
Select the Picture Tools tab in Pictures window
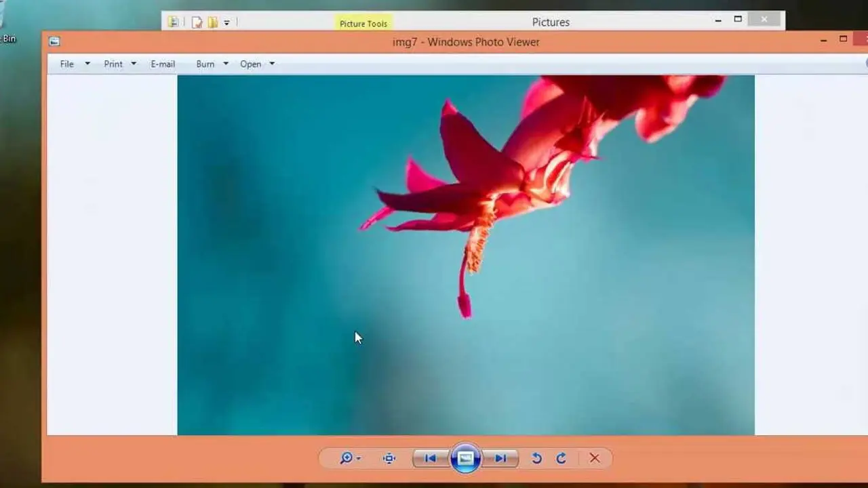point(363,24)
